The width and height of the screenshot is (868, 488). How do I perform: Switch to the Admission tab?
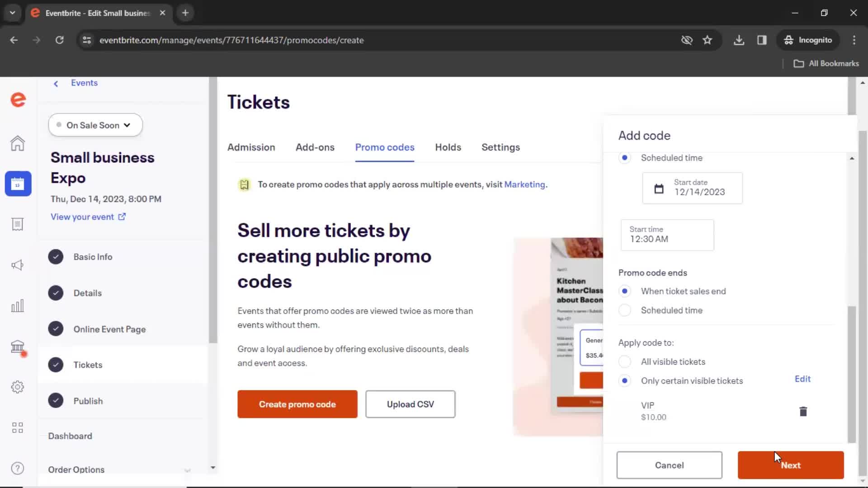coord(251,147)
